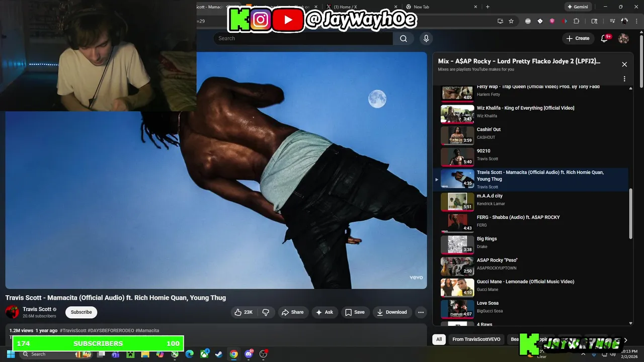Play Cashin' Out from the mix
Screen dimensions: 644x362
pyautogui.click(x=531, y=135)
